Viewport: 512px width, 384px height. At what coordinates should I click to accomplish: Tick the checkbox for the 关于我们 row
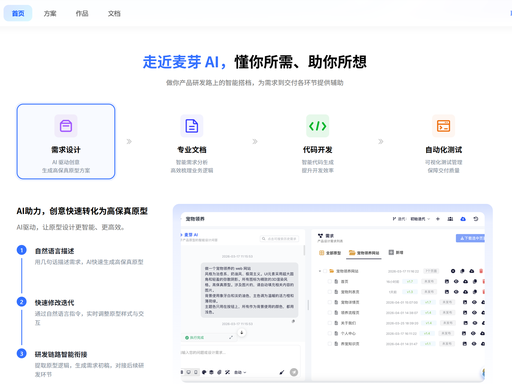point(330,323)
